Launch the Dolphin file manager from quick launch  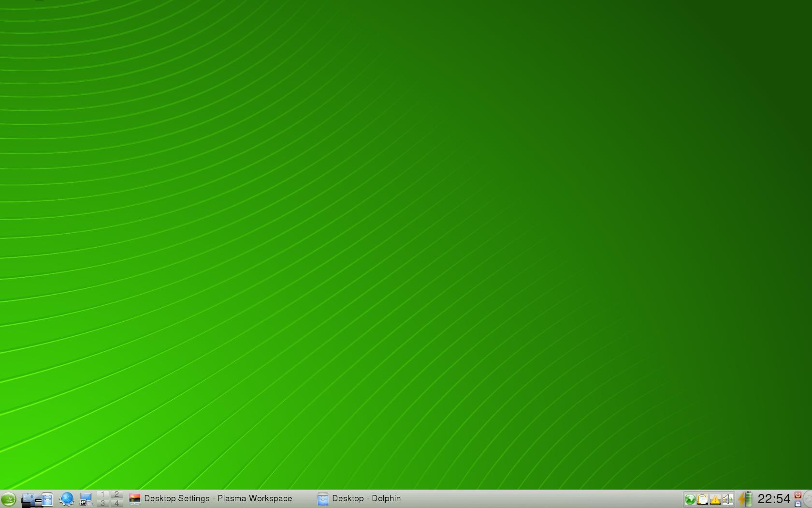(47, 499)
